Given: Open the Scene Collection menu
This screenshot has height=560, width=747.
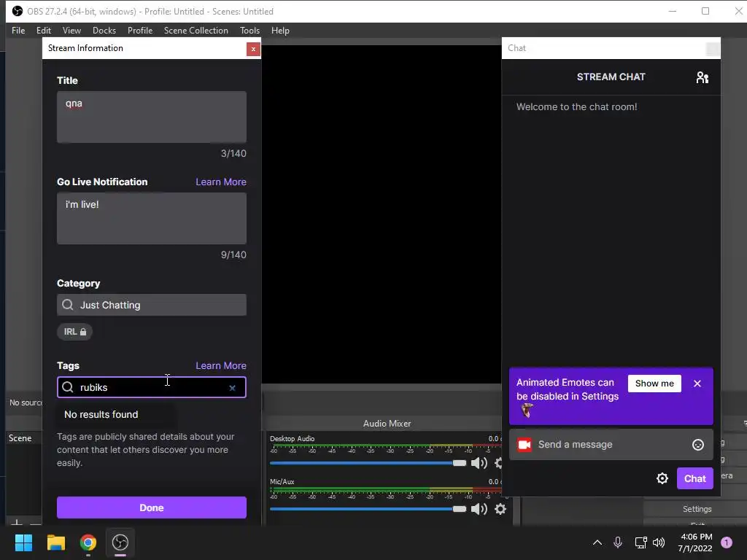Looking at the screenshot, I should [196, 31].
